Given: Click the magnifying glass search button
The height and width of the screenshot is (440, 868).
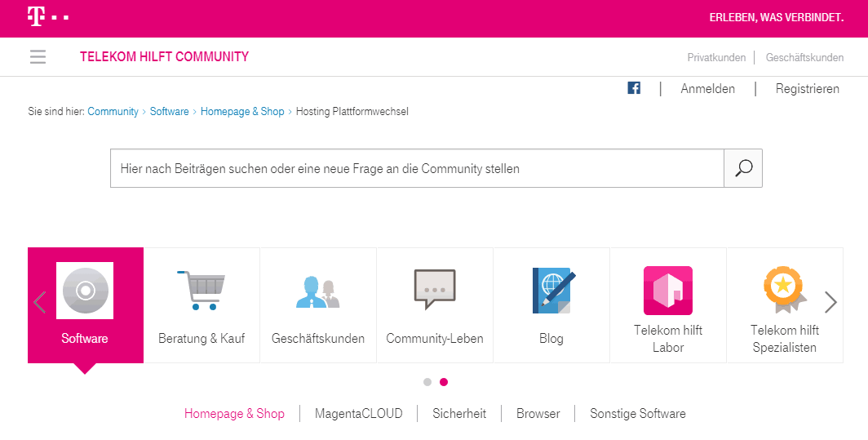Looking at the screenshot, I should coord(743,168).
